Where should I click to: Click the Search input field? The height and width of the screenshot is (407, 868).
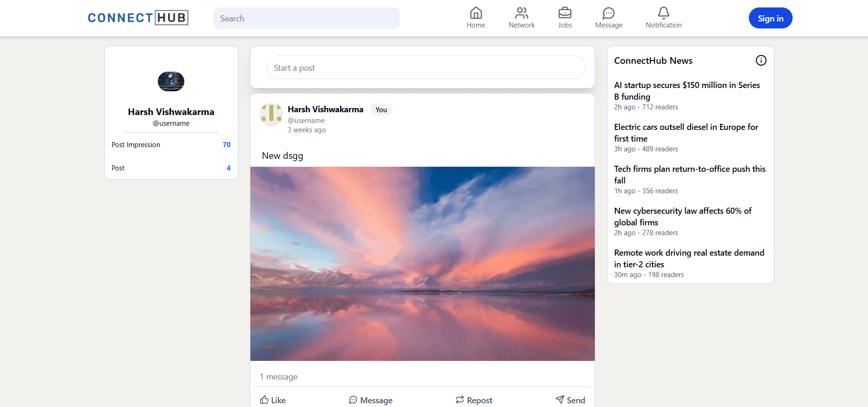[x=306, y=18]
